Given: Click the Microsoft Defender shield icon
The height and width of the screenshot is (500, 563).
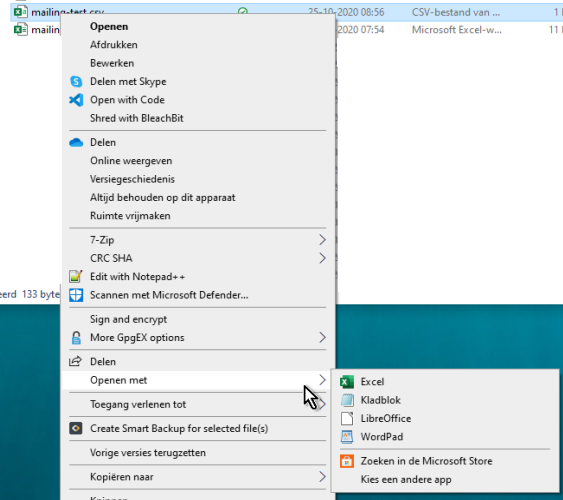Looking at the screenshot, I should pos(76,295).
